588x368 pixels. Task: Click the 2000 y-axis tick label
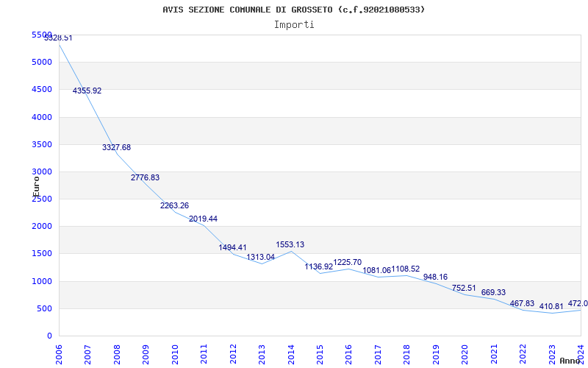click(42, 227)
